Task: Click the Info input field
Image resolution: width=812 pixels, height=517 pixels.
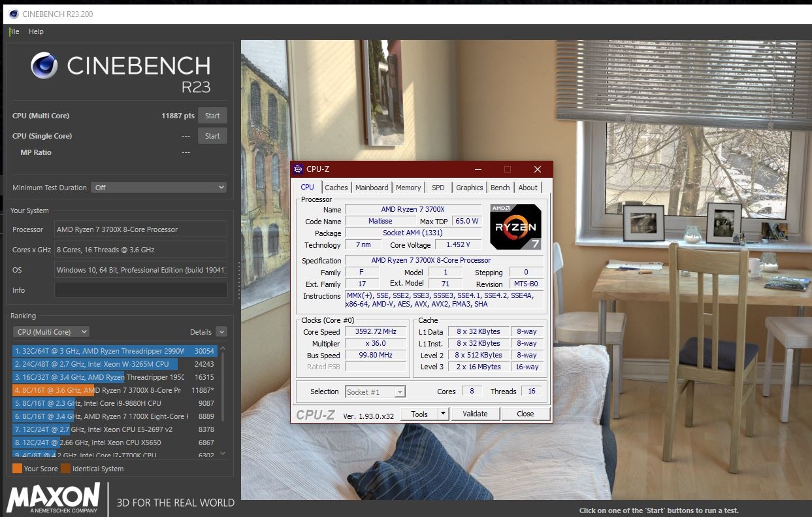Action: (x=140, y=290)
